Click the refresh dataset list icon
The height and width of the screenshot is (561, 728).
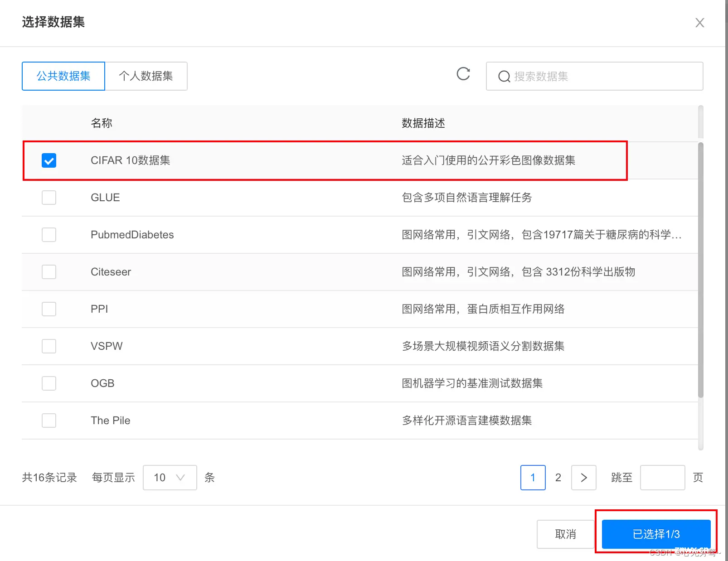(463, 74)
